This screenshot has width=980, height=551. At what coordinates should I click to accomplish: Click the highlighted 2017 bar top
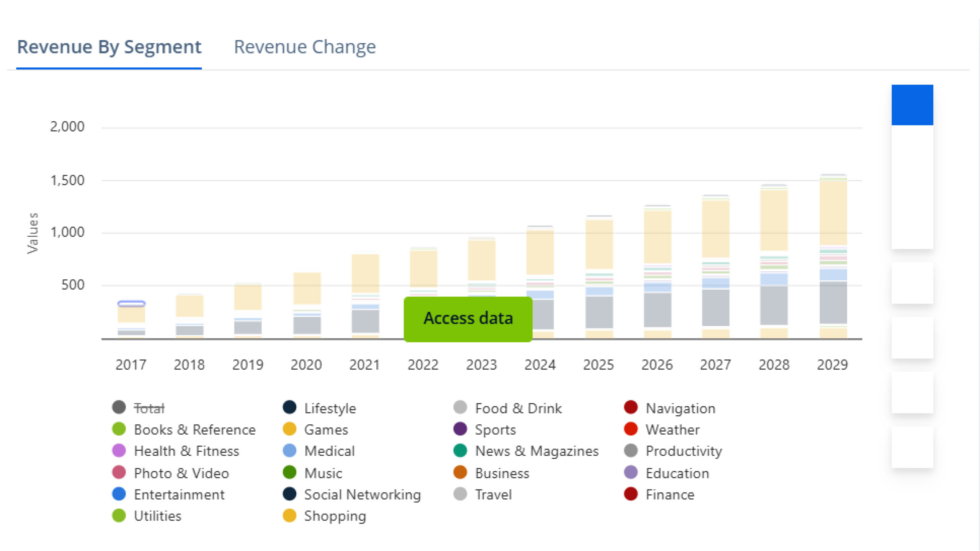[131, 304]
